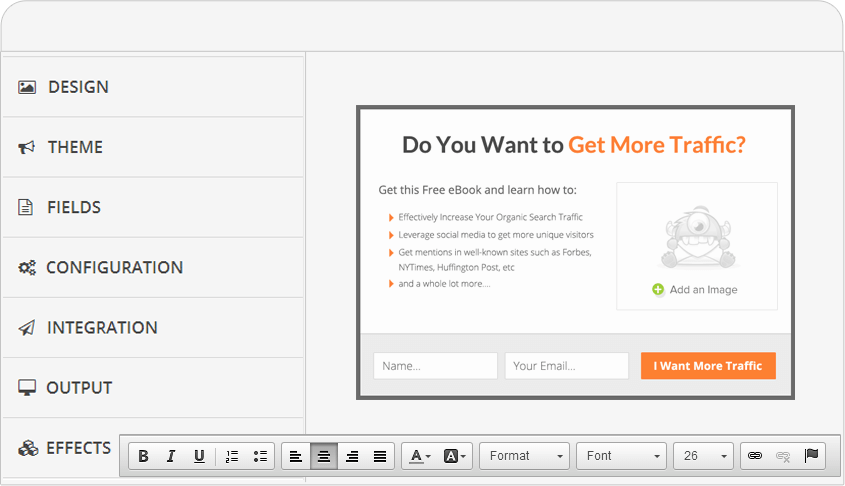This screenshot has width=845, height=486.
Task: Toggle bold formatting
Action: pyautogui.click(x=143, y=456)
